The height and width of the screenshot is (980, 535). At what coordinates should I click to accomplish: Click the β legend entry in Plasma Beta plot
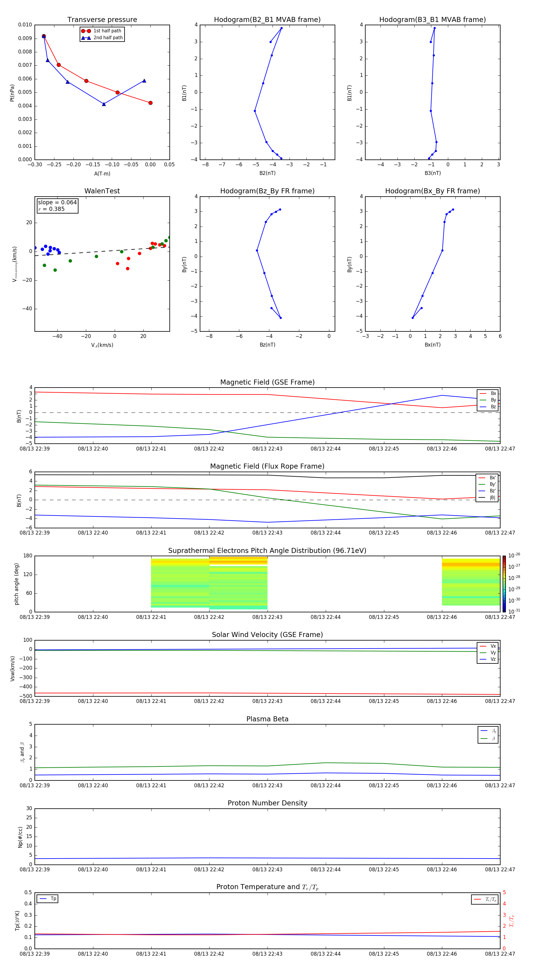(x=488, y=739)
